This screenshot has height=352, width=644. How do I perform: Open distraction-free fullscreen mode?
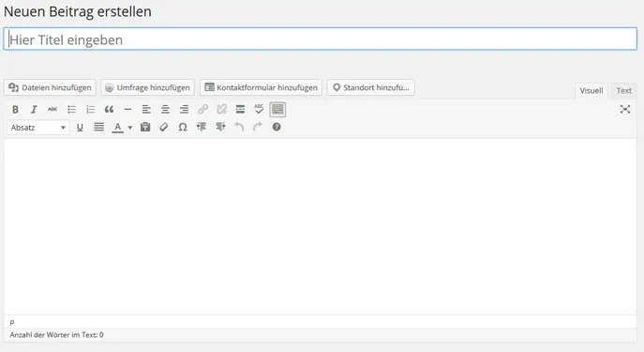pos(625,110)
